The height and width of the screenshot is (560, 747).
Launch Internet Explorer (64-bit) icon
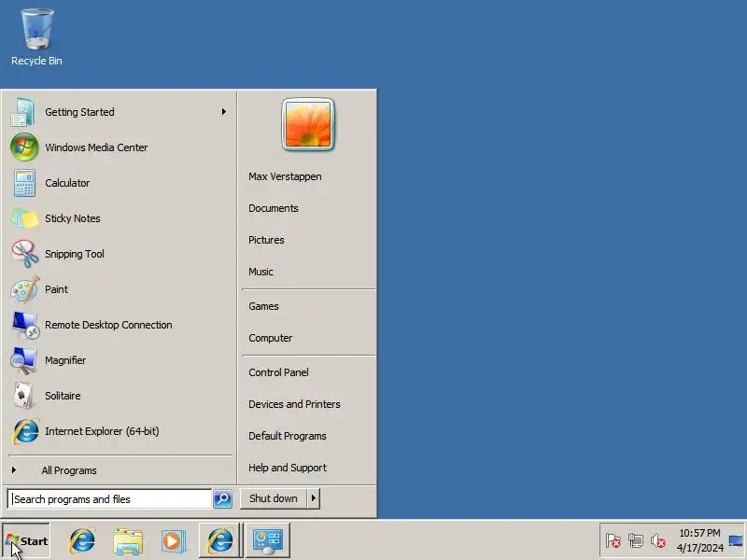click(x=24, y=431)
